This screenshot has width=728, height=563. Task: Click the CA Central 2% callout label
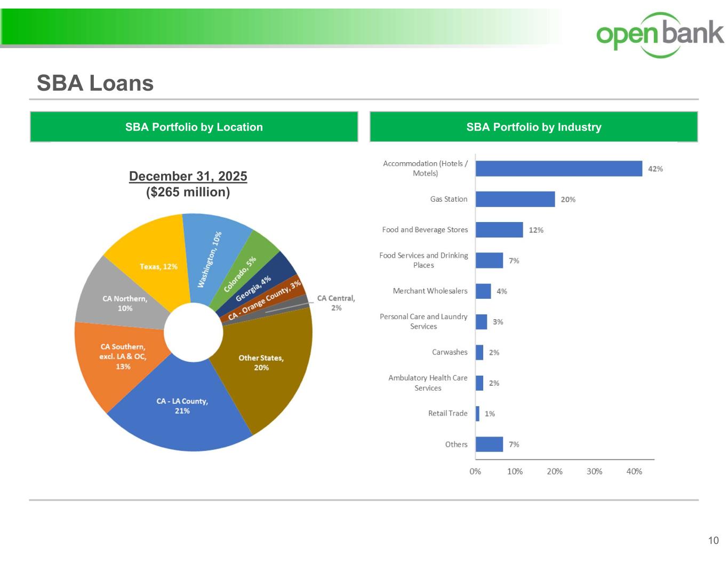coord(335,303)
